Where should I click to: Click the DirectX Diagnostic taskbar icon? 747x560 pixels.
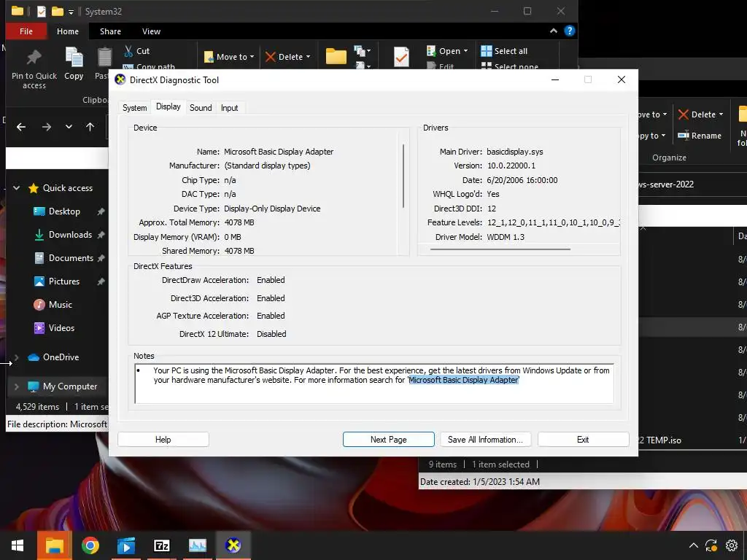[233, 545]
